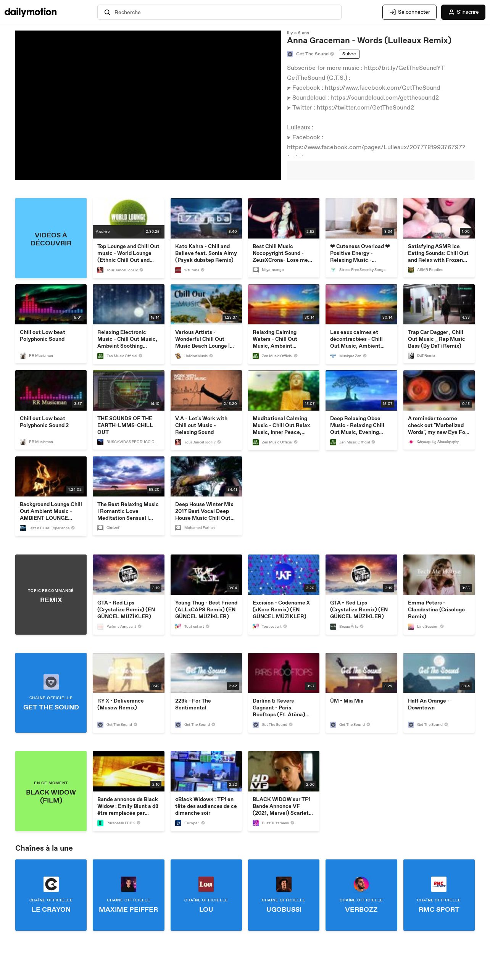490x980 pixels.
Task: Open the Twitter GetTheSound2 link
Action: tap(365, 108)
